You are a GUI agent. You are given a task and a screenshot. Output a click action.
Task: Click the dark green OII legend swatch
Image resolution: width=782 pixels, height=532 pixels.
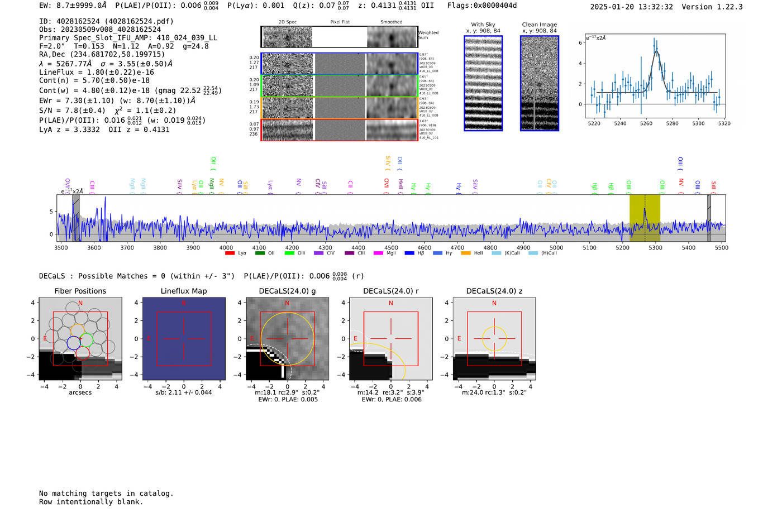[x=260, y=253]
